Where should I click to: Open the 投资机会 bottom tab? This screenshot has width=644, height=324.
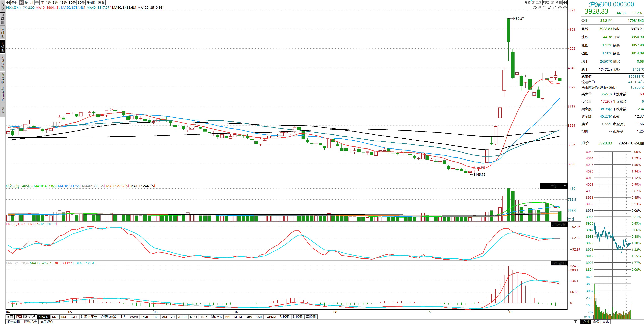click(x=30, y=322)
